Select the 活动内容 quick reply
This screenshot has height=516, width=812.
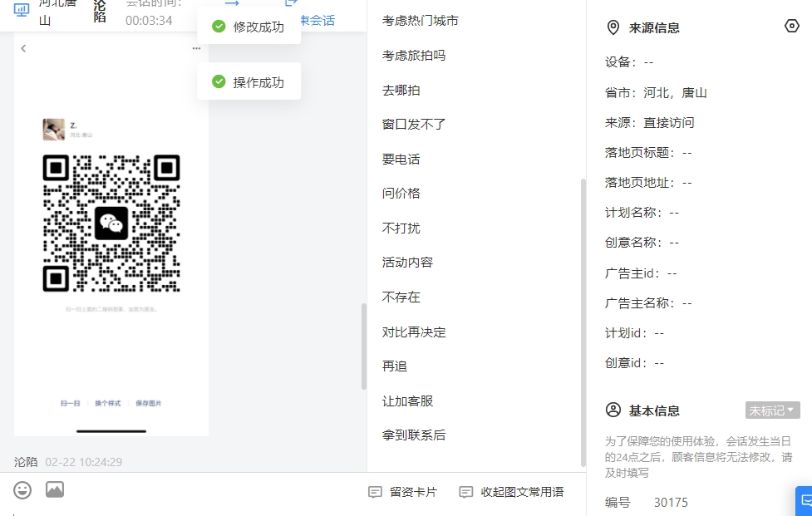coord(407,263)
